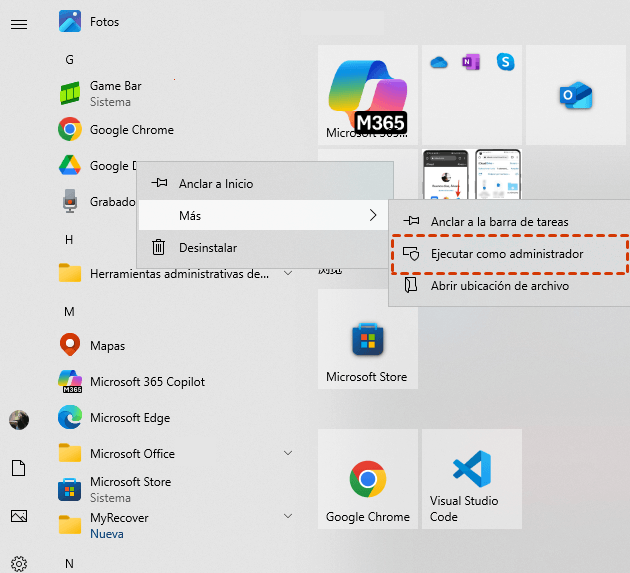This screenshot has height=573, width=630.
Task: Open the Grabadora microphone icon
Action: point(70,201)
